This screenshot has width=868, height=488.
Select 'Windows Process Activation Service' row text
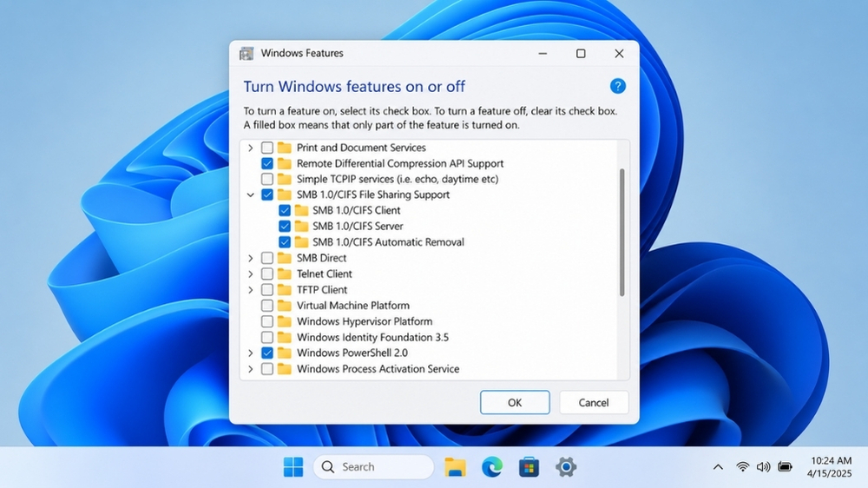point(378,368)
